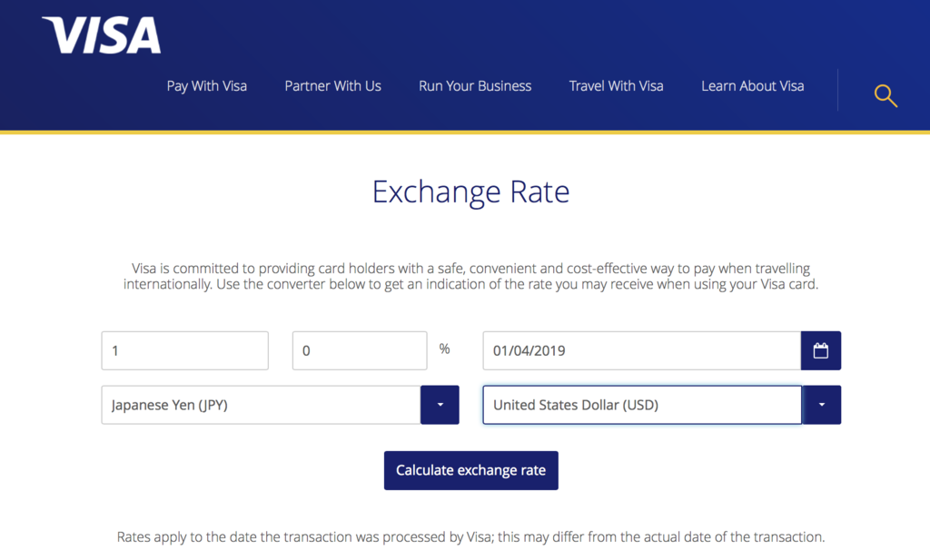Image resolution: width=930 pixels, height=560 pixels.
Task: Open the search magnifier icon
Action: [885, 95]
